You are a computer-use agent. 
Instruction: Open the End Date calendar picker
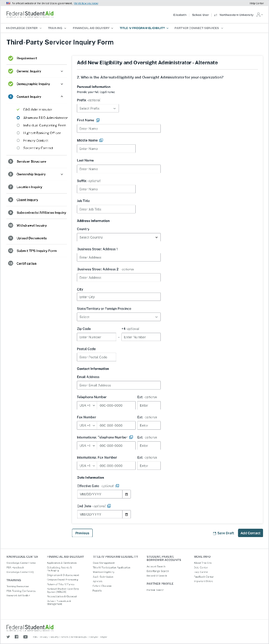pyautogui.click(x=127, y=514)
